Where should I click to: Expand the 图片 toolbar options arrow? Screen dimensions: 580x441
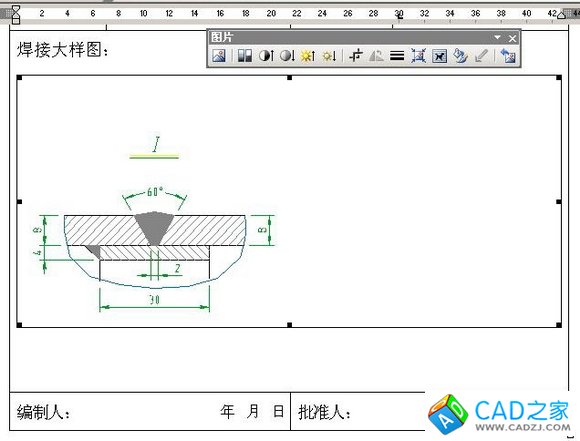[x=498, y=37]
